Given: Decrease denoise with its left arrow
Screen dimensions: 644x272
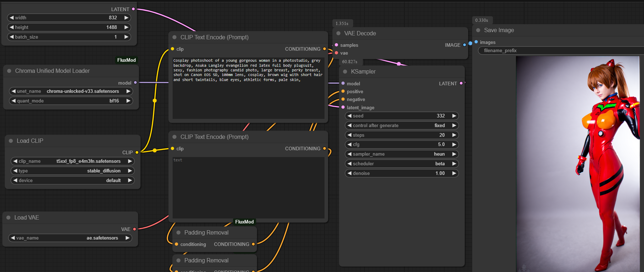Looking at the screenshot, I should coord(350,173).
